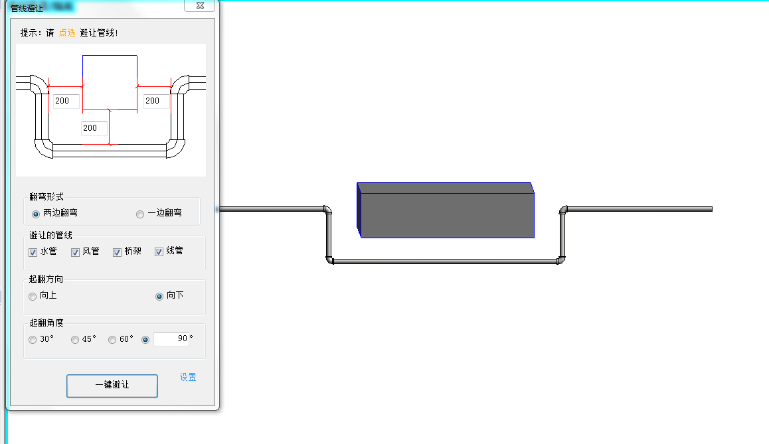Uncheck the 水管 checkbox

click(33, 251)
